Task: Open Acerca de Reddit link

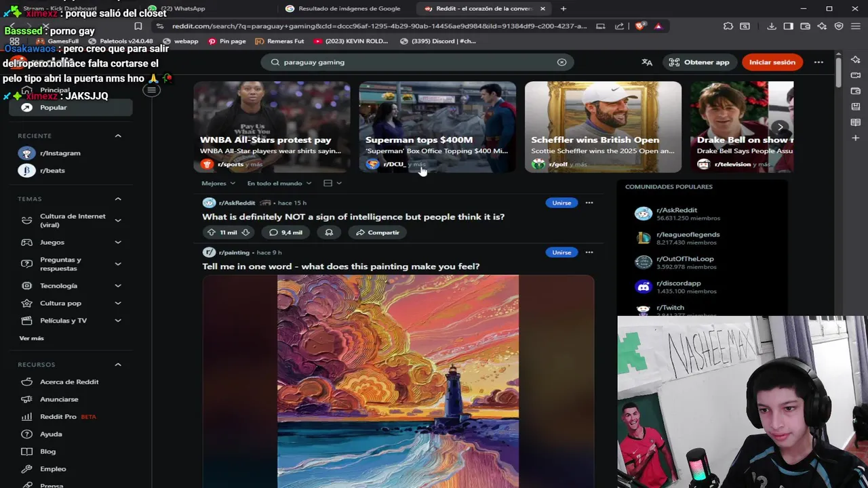Action: tap(69, 382)
